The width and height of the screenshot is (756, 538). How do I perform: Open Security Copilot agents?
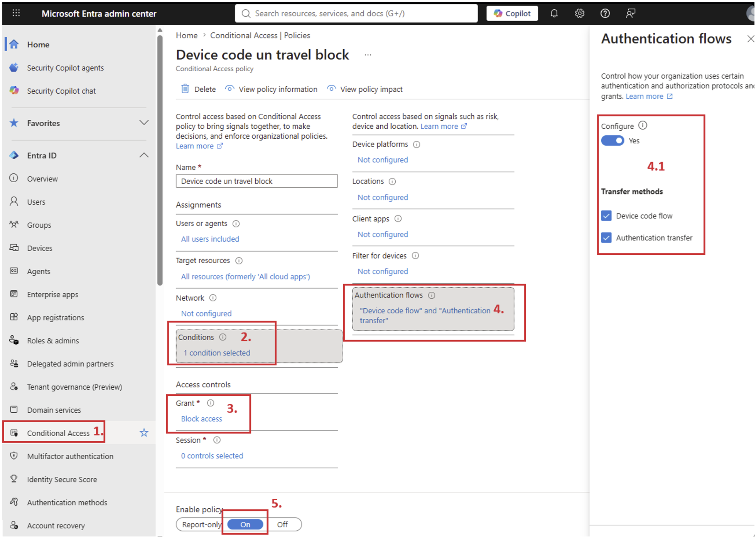65,68
